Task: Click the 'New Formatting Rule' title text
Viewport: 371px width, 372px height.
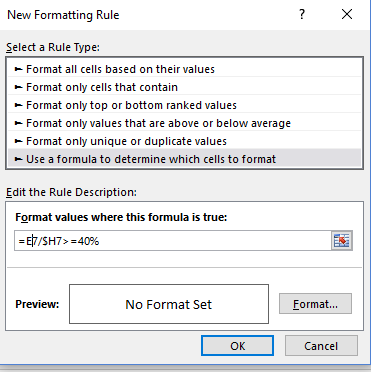Action: coord(63,15)
